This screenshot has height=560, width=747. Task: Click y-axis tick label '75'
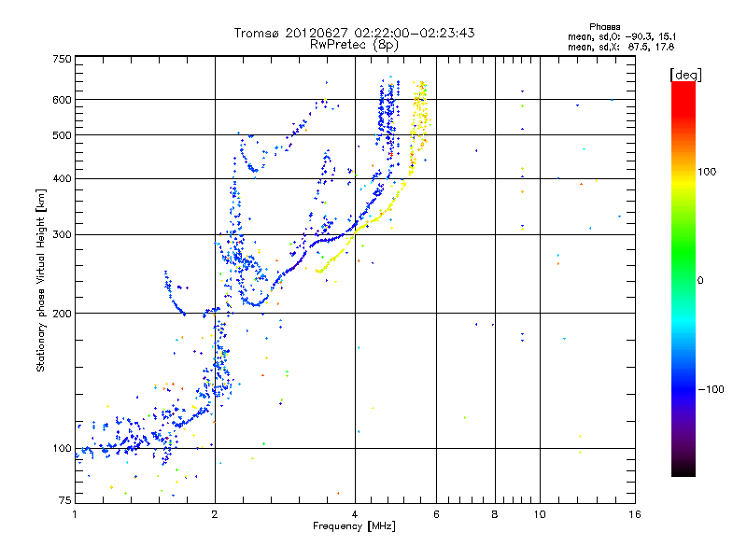tap(65, 500)
